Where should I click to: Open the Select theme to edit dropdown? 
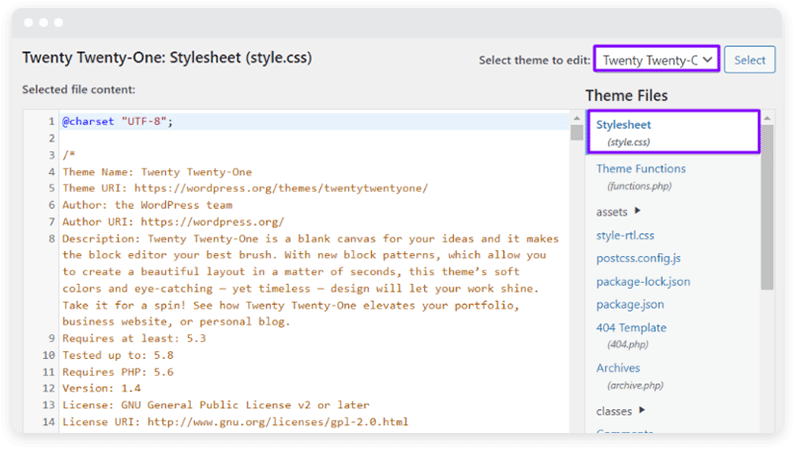(x=656, y=60)
